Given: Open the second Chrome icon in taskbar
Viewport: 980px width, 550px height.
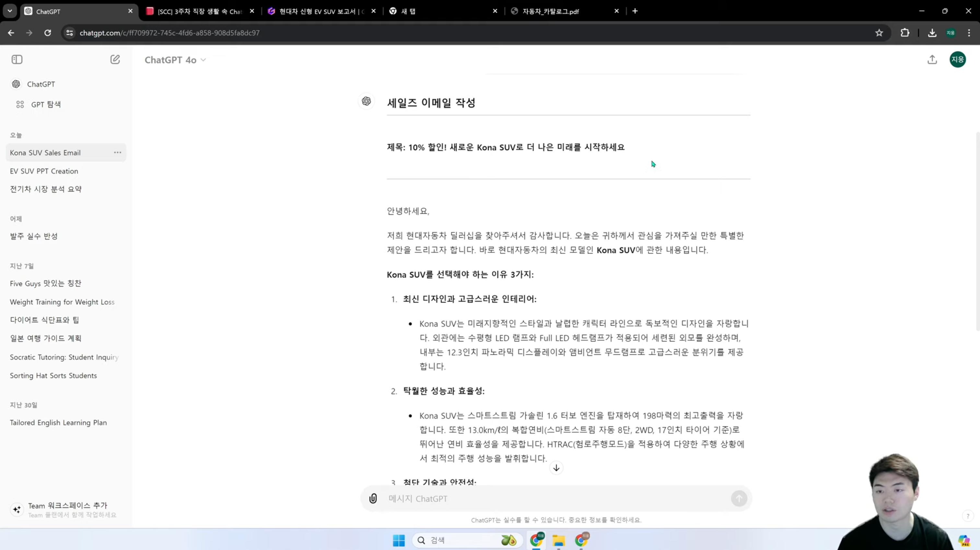Looking at the screenshot, I should [581, 540].
